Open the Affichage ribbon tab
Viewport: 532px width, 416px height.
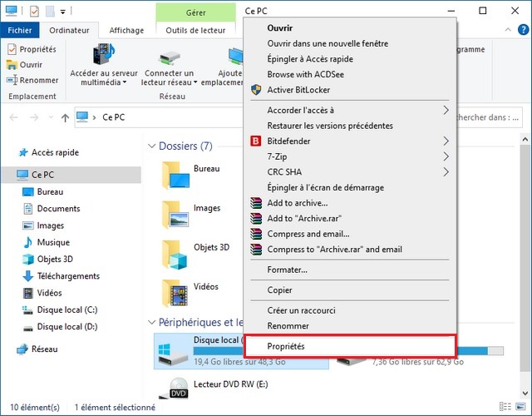click(x=126, y=31)
